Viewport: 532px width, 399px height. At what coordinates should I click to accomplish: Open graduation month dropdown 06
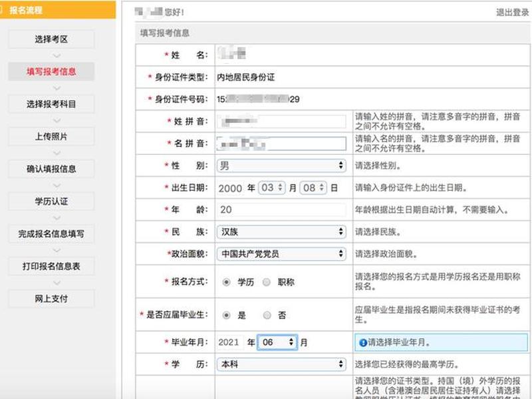click(277, 342)
